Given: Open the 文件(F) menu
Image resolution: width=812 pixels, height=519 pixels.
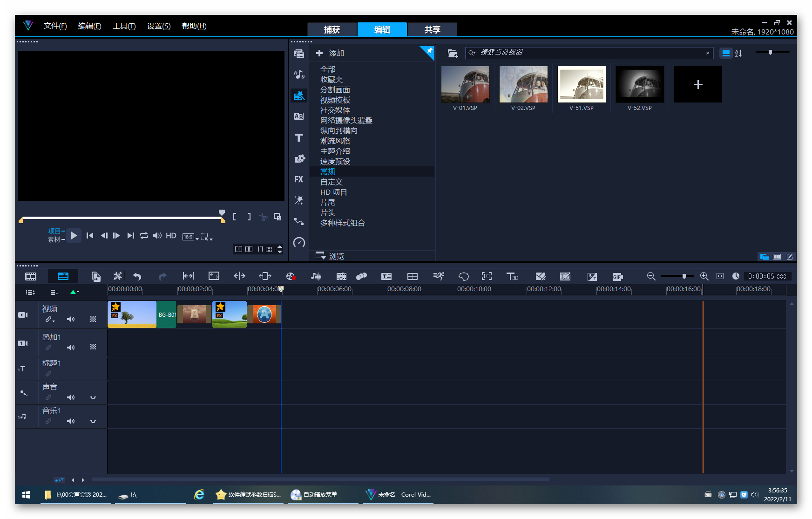Looking at the screenshot, I should [55, 26].
